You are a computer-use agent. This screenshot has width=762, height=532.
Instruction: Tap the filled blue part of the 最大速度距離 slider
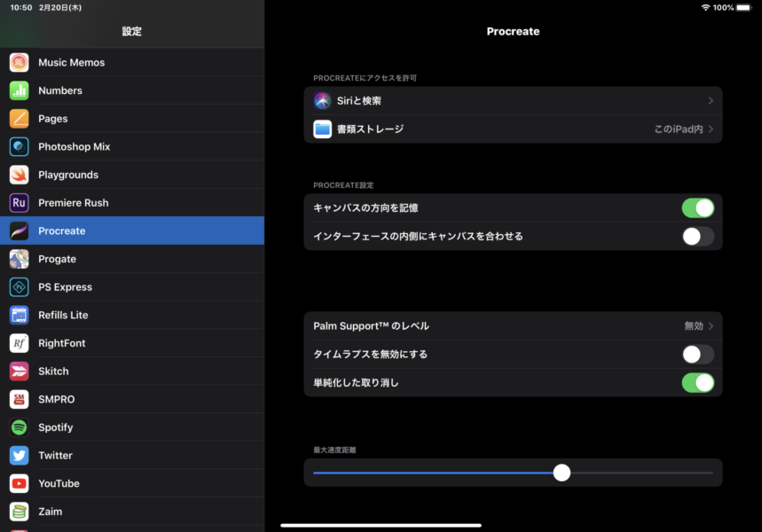434,473
